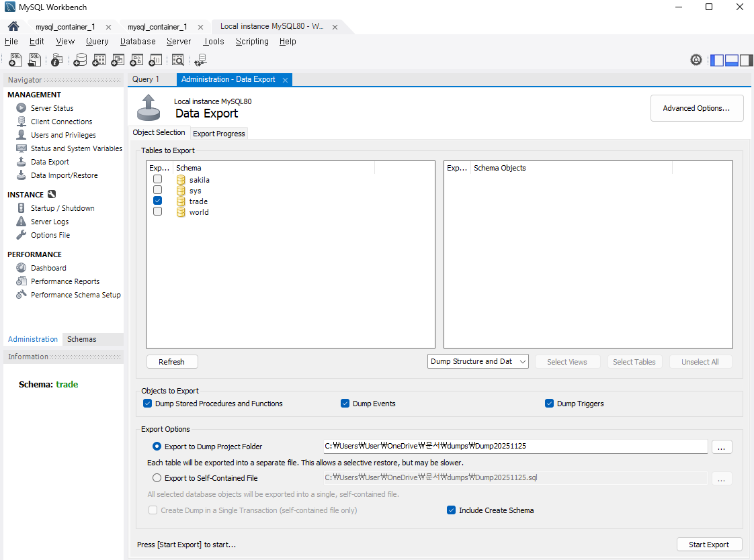Click the Status and System Variables icon
Screen dimensions: 754x560
21,148
